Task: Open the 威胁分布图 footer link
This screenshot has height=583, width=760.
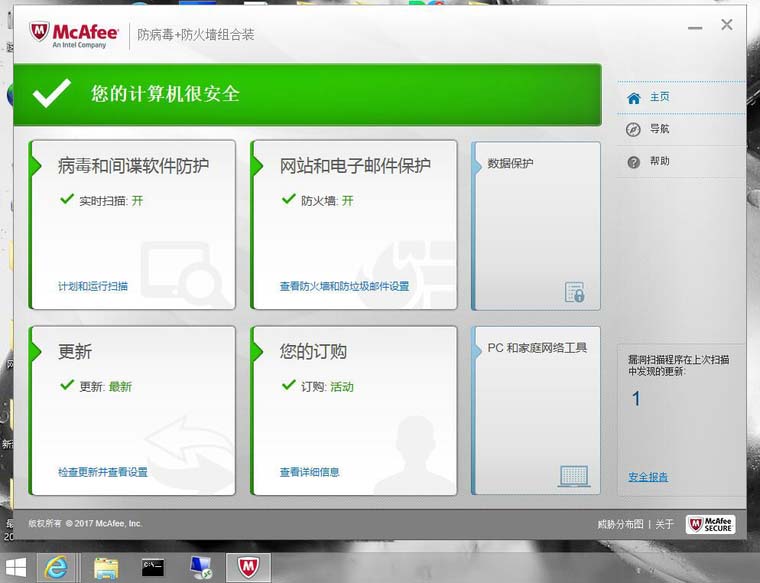Action: click(620, 524)
